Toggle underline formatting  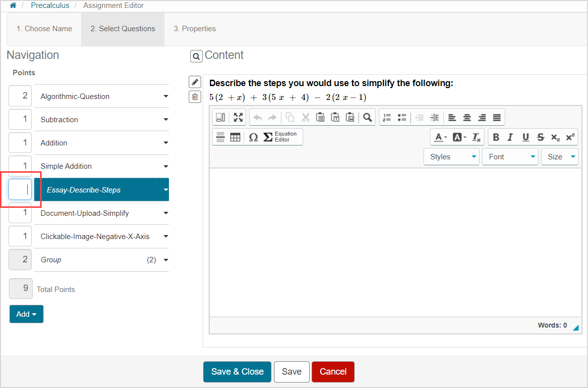[x=526, y=137]
